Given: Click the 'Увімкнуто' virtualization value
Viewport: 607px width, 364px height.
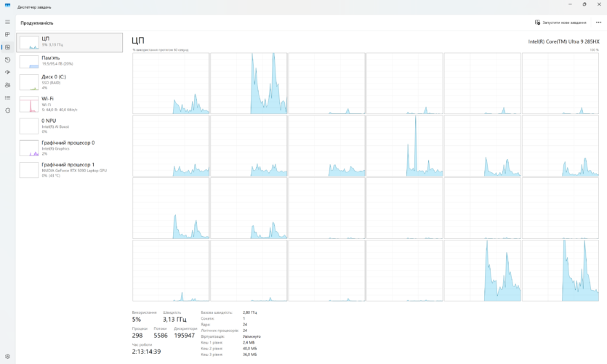Looking at the screenshot, I should point(252,336).
